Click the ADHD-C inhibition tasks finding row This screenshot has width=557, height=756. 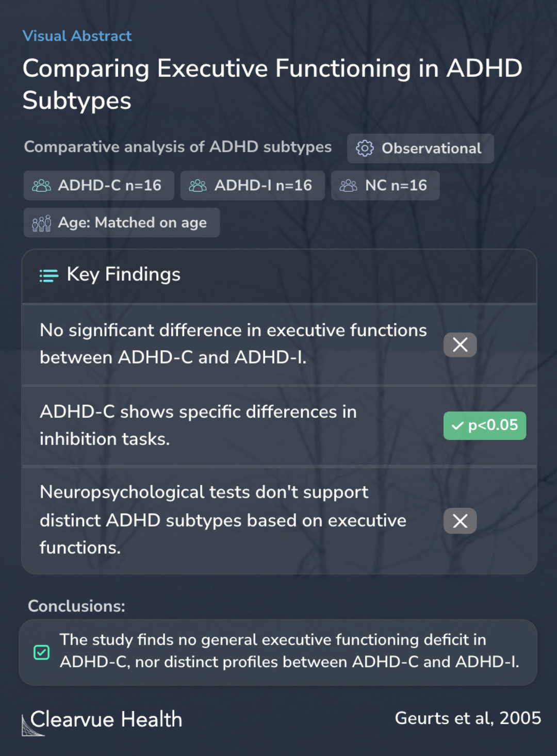279,425
